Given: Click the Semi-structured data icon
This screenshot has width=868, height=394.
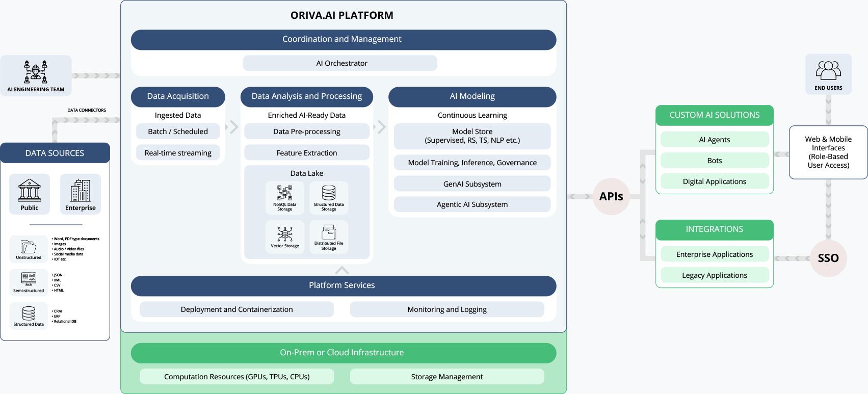Looking at the screenshot, I should [29, 279].
